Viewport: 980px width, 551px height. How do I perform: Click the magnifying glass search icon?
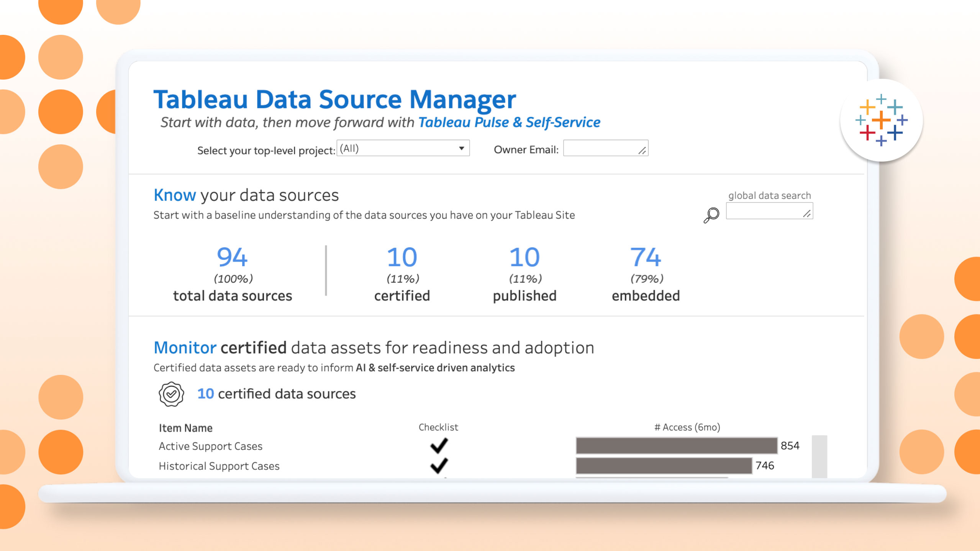(x=711, y=215)
